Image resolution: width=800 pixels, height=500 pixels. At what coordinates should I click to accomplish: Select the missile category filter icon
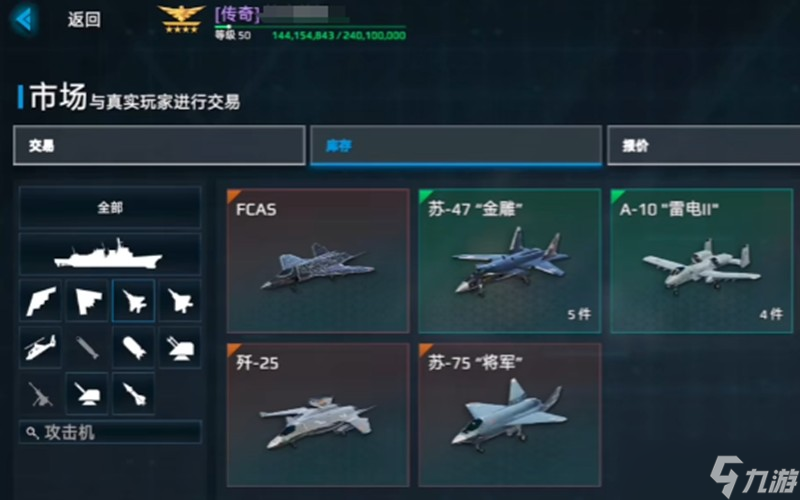point(133,393)
